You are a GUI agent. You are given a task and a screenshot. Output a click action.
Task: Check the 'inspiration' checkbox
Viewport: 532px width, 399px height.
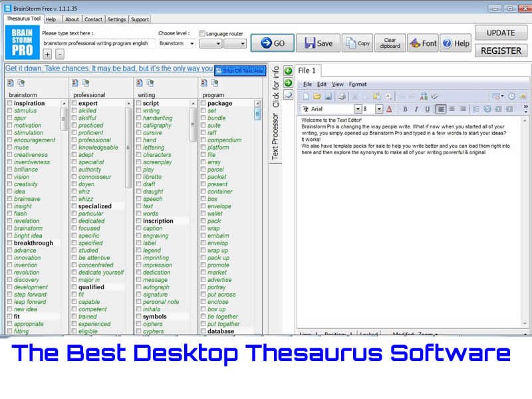click(9, 103)
